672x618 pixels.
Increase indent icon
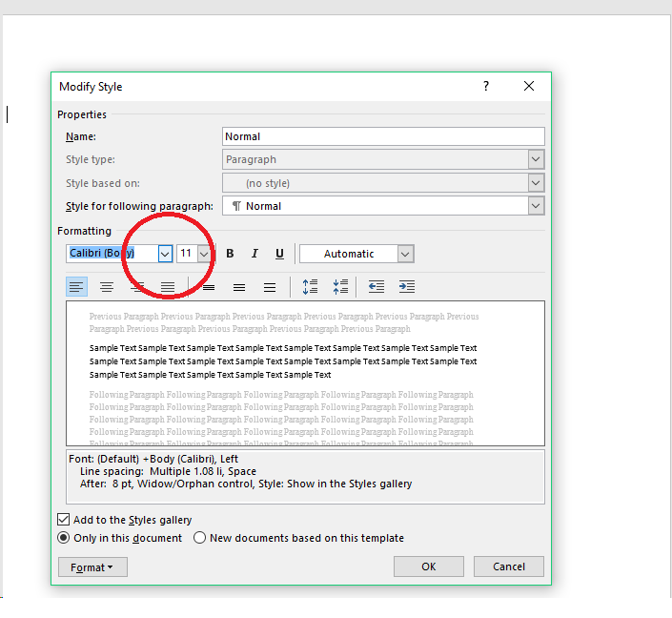point(407,287)
